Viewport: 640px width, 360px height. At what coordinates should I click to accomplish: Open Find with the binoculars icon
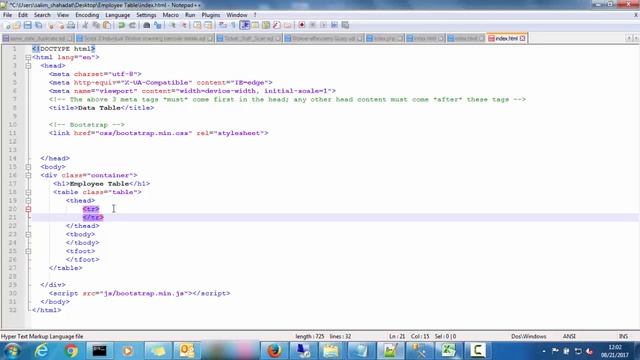coord(147,25)
